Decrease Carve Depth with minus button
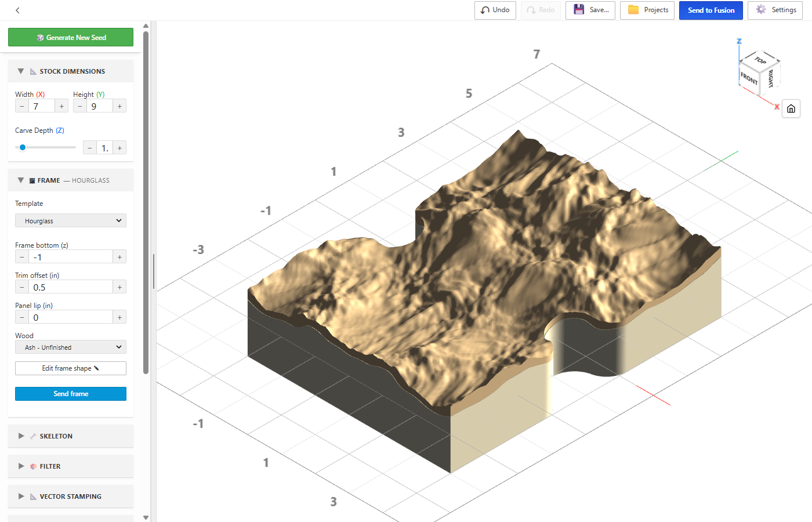The height and width of the screenshot is (522, 812). click(90, 148)
